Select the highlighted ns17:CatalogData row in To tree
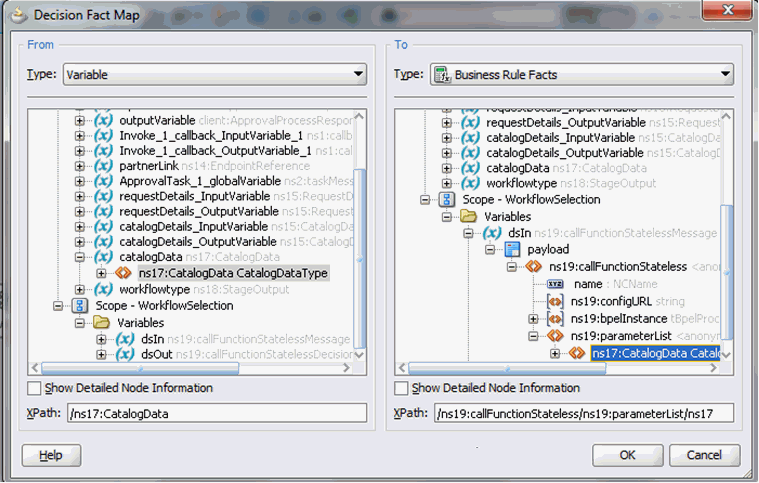Screen dimensions: 759x483 point(655,353)
